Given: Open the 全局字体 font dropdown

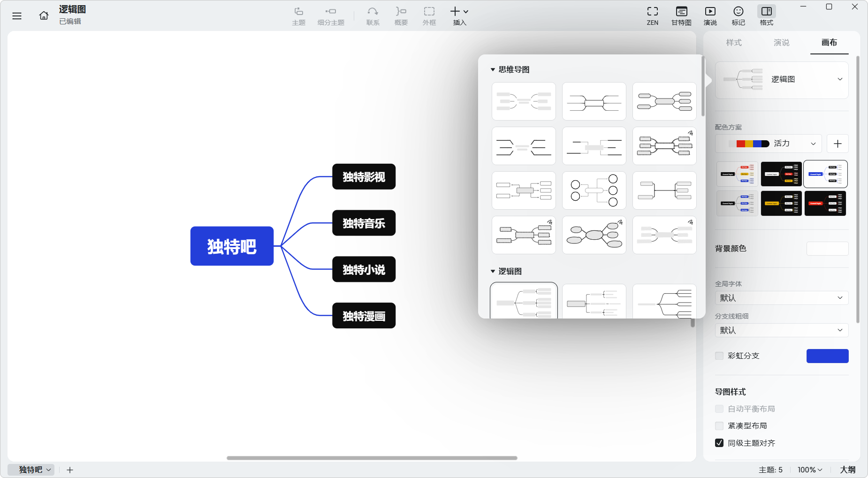Looking at the screenshot, I should [781, 297].
